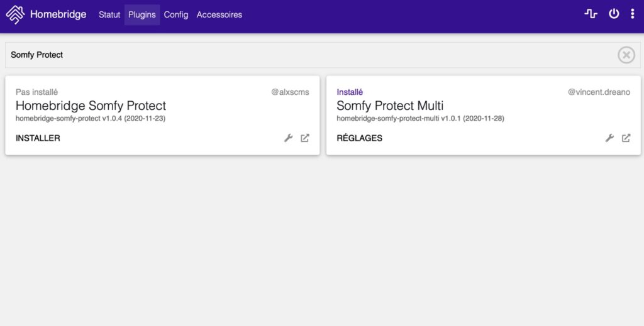644x326 pixels.
Task: Open the log viewer pulse icon
Action: click(x=591, y=14)
